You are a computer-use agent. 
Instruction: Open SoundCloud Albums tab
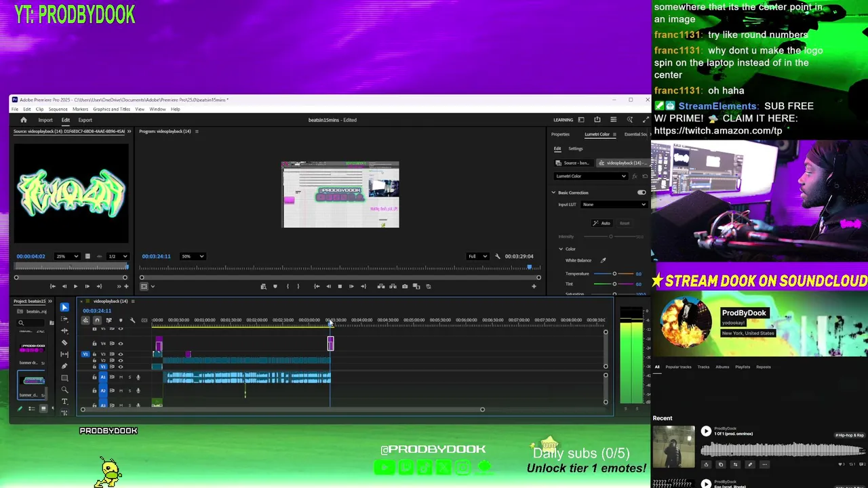(x=722, y=367)
